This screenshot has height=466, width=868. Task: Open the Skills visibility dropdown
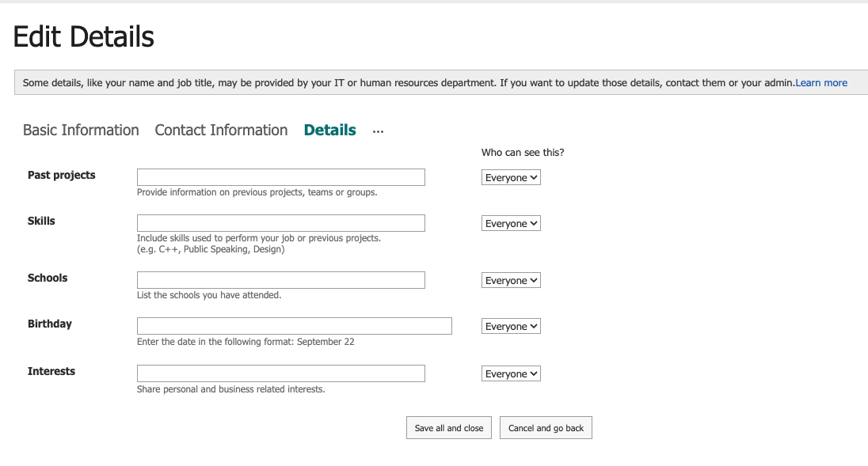click(x=511, y=223)
